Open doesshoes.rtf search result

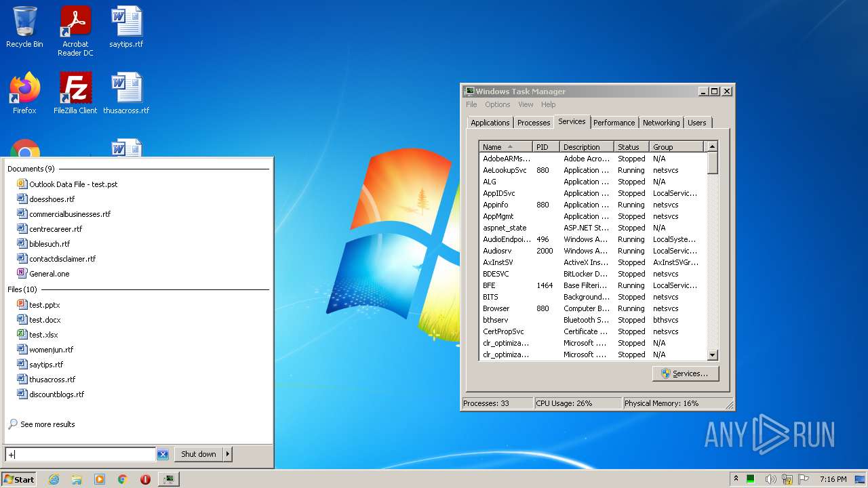[x=45, y=199]
